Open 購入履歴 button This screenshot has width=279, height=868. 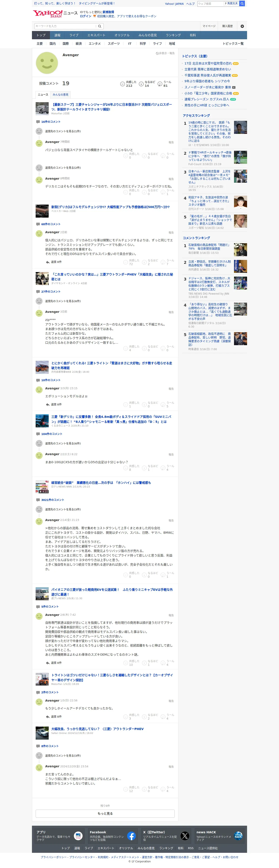(x=227, y=26)
